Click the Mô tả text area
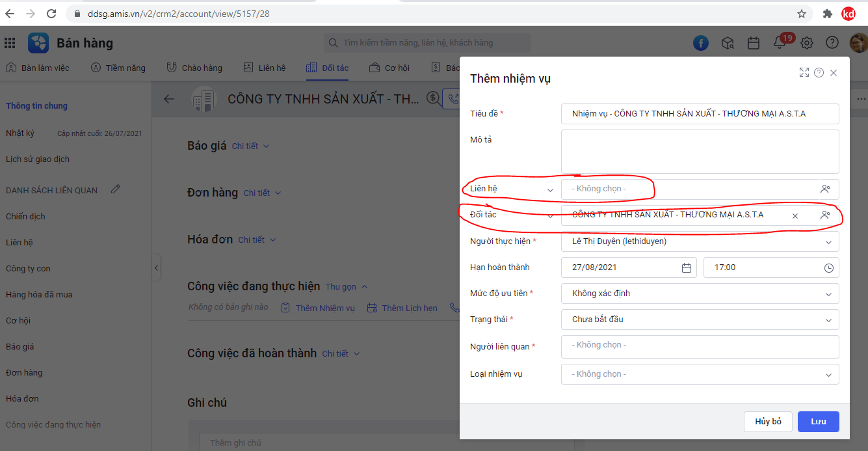This screenshot has height=451, width=868. [700, 152]
